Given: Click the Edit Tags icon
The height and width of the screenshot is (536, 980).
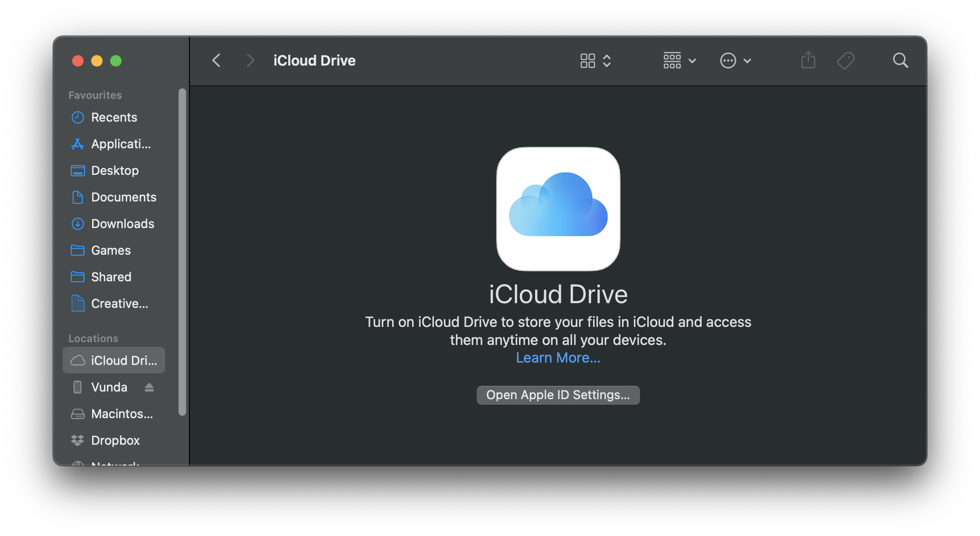Looking at the screenshot, I should (845, 60).
